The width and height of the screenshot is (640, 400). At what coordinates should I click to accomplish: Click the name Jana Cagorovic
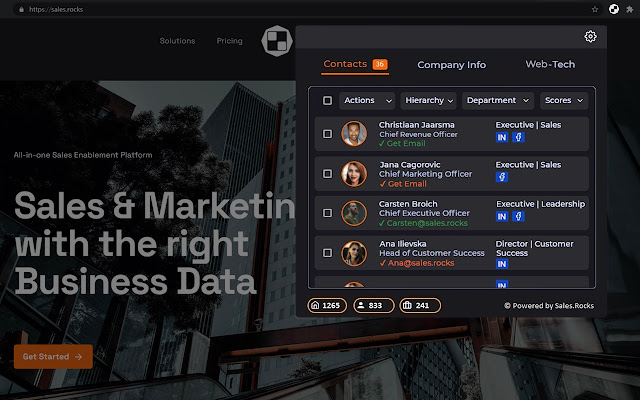tap(410, 164)
